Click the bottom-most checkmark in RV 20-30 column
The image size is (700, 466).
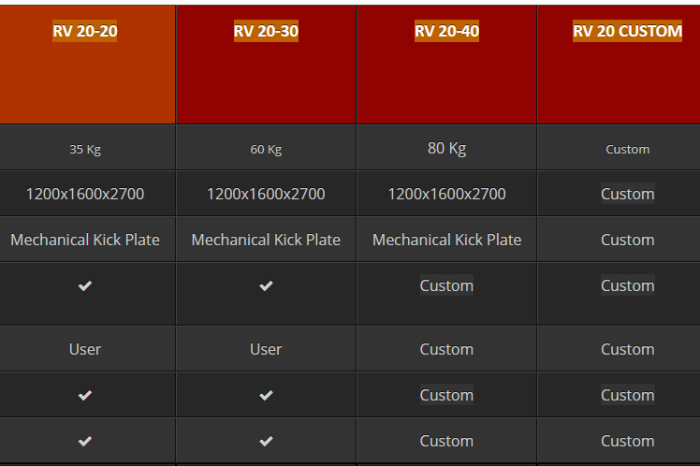266,441
